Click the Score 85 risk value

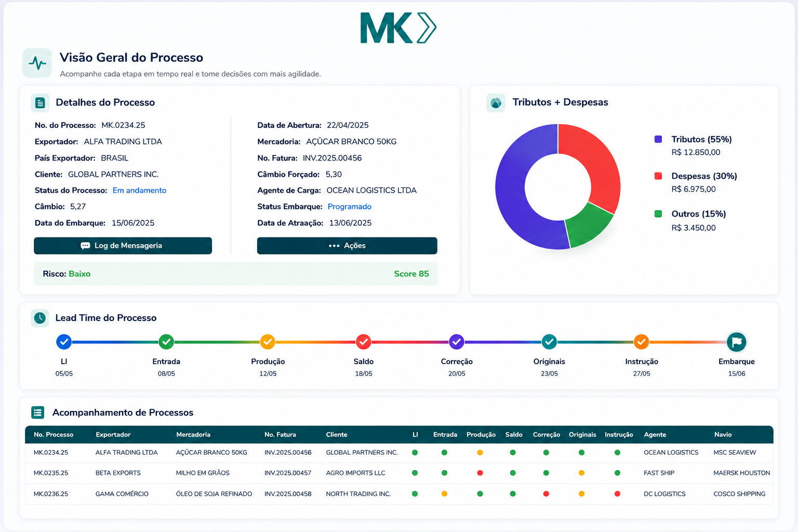point(411,274)
